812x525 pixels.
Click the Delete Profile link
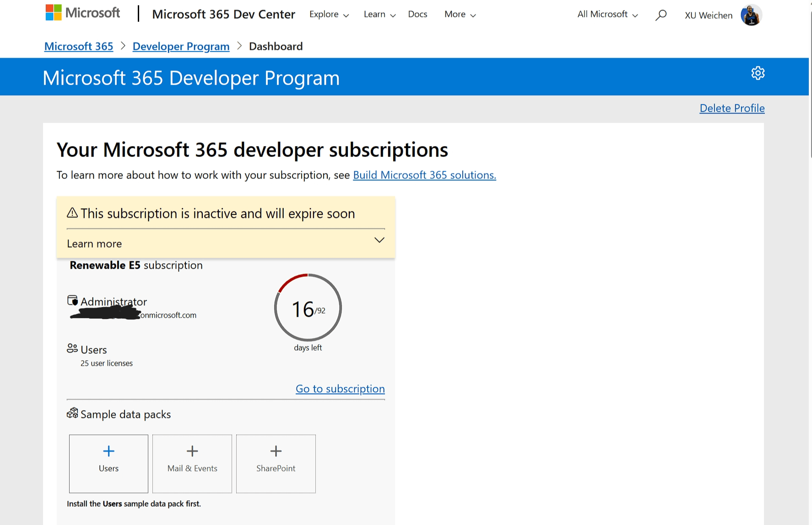pos(732,108)
